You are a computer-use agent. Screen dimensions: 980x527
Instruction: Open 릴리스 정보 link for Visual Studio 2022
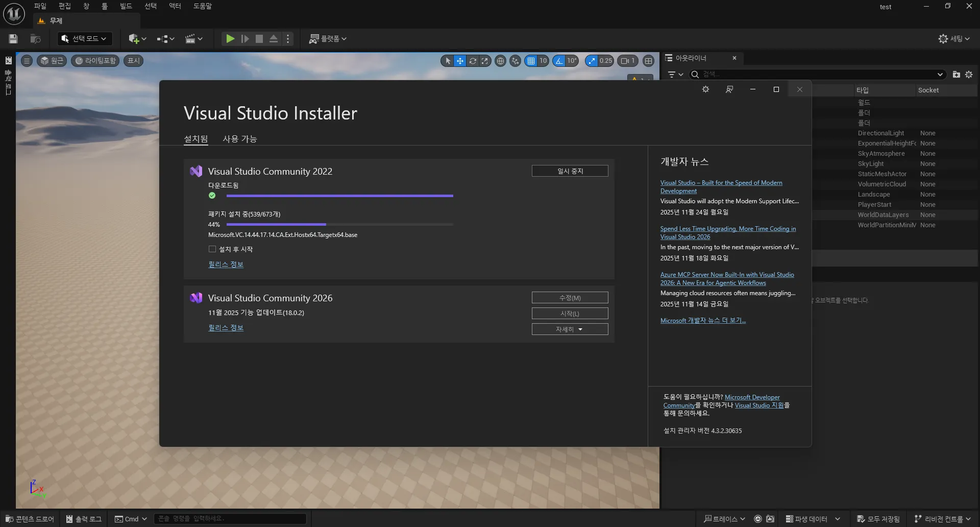[x=226, y=265]
